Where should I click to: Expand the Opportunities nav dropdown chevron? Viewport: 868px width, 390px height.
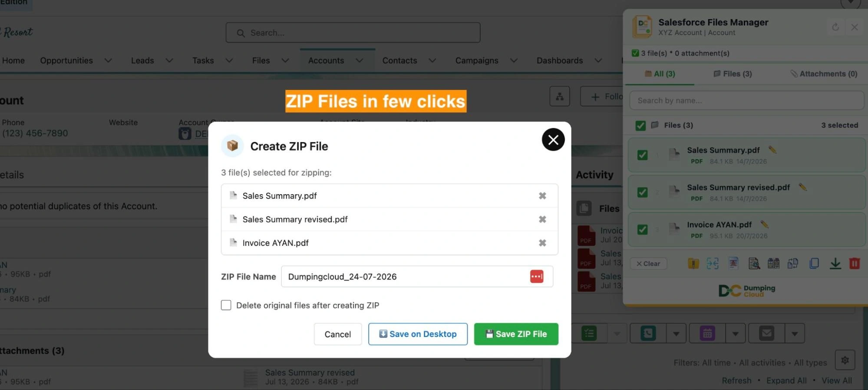tap(108, 61)
